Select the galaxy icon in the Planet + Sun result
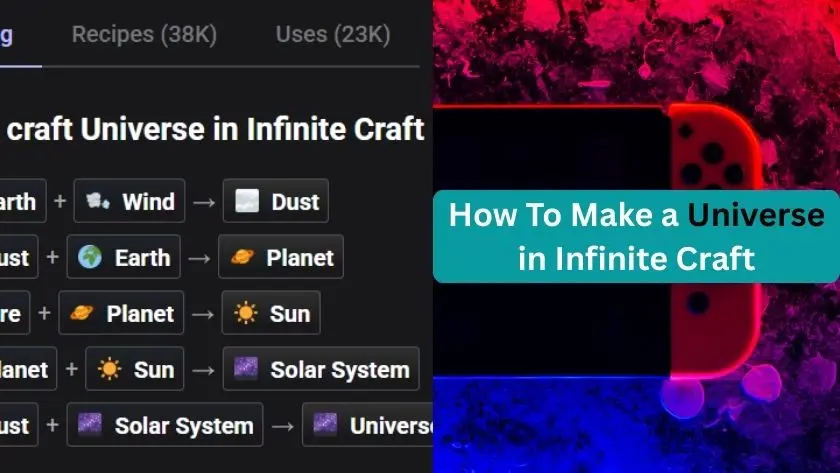The width and height of the screenshot is (840, 473). (x=246, y=369)
